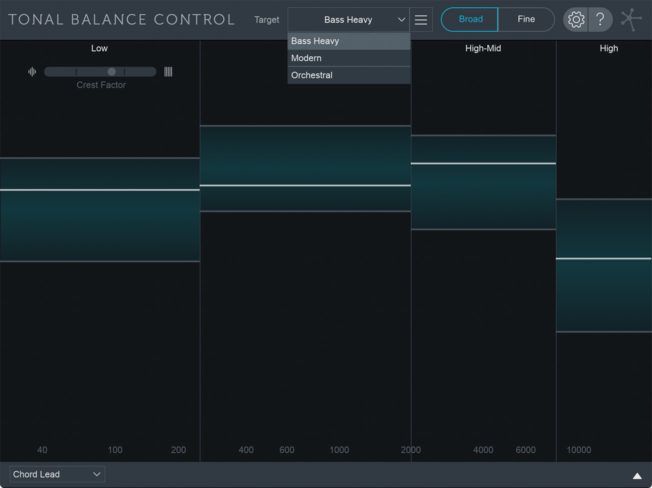
Task: Click the Crest Factor slider
Action: point(100,72)
